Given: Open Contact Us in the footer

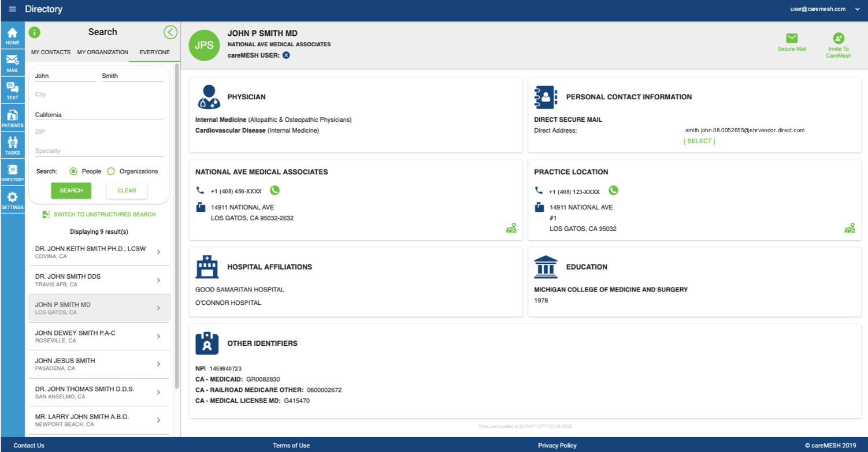Looking at the screenshot, I should pos(29,445).
